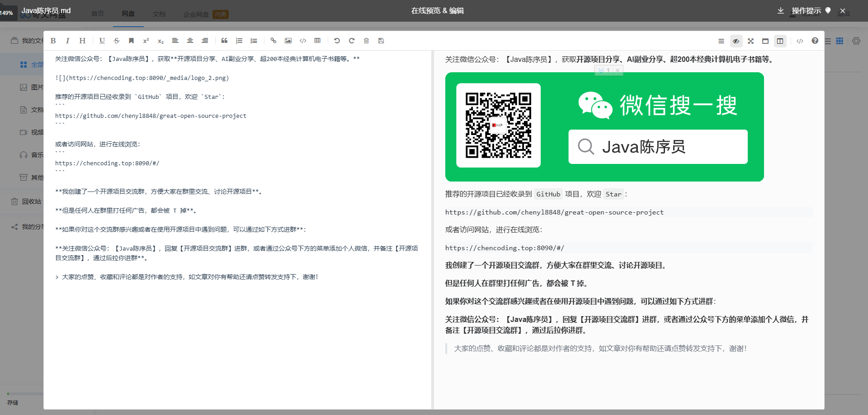Toggle side-by-side split view mode
This screenshot has height=415, width=868.
(780, 41)
